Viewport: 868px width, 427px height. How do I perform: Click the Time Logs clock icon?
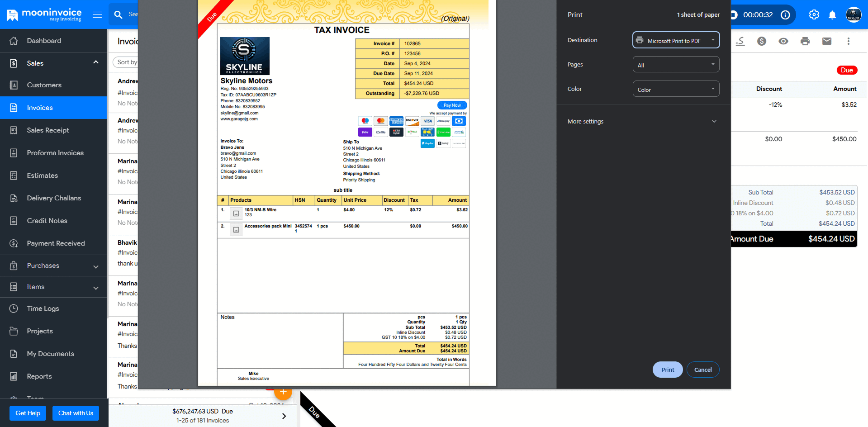(x=14, y=308)
